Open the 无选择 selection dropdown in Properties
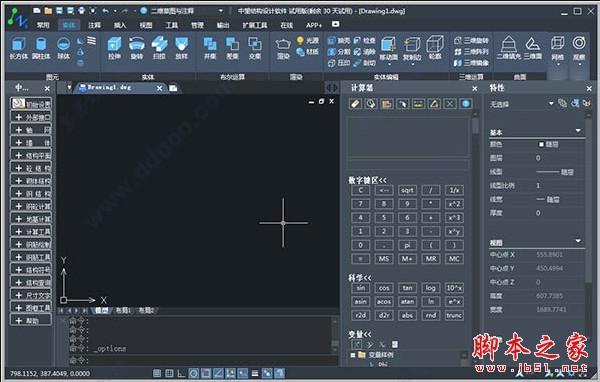This screenshot has width=600, height=382. click(551, 103)
